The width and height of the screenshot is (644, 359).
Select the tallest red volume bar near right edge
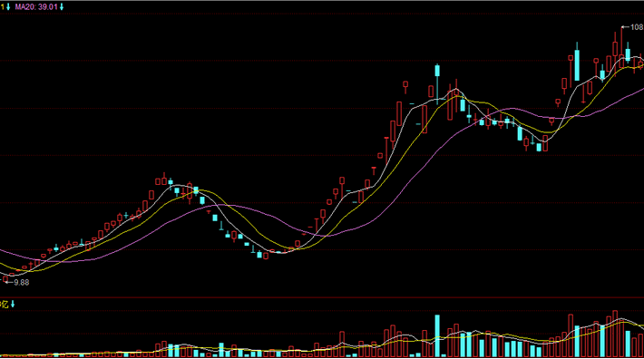(x=615, y=334)
